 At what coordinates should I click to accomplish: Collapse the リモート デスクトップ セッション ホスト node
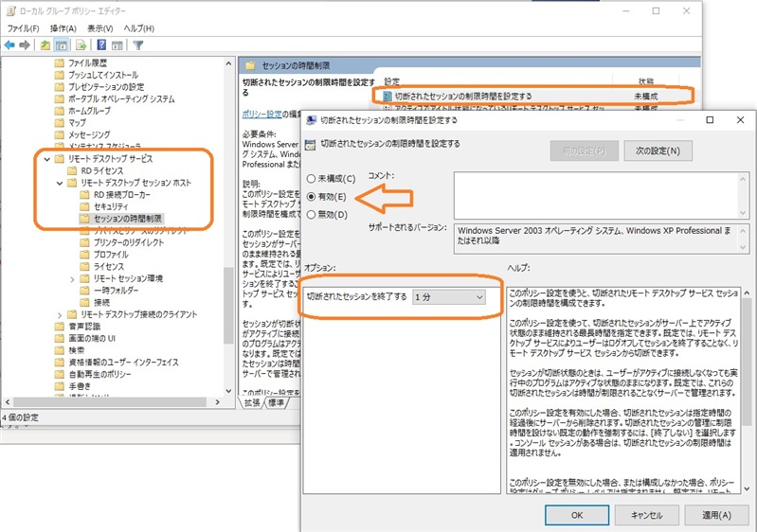(x=60, y=183)
